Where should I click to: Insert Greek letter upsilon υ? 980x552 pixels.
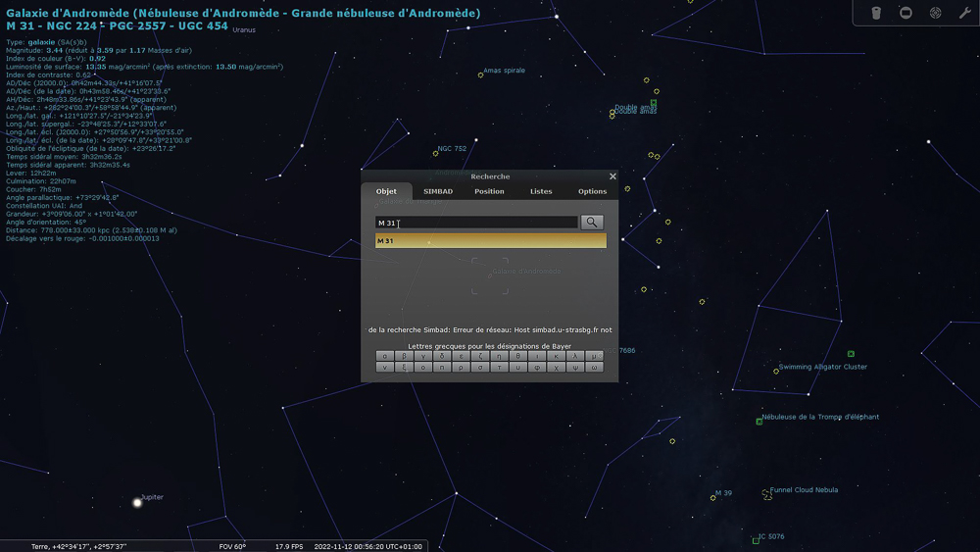click(x=518, y=367)
